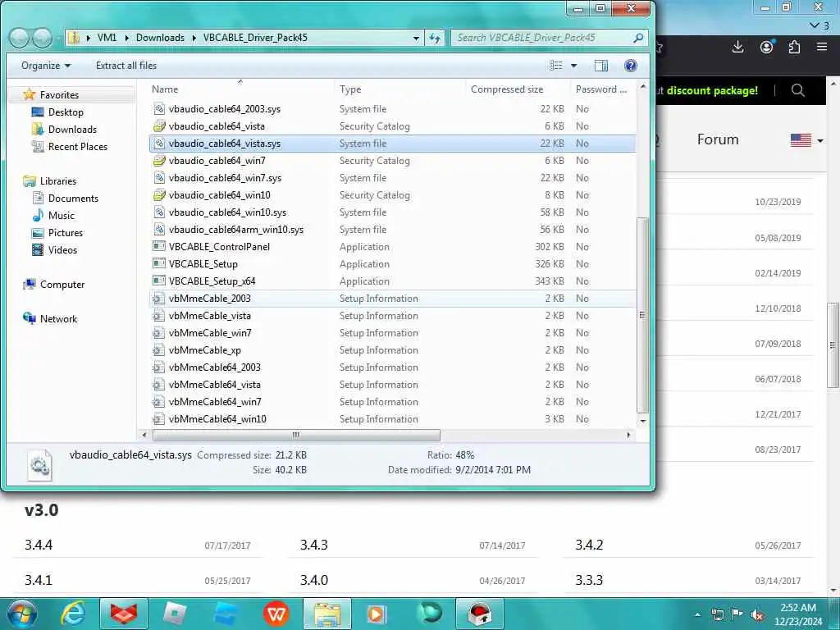Open the address bar history dropdown
The height and width of the screenshot is (630, 840).
(x=416, y=38)
